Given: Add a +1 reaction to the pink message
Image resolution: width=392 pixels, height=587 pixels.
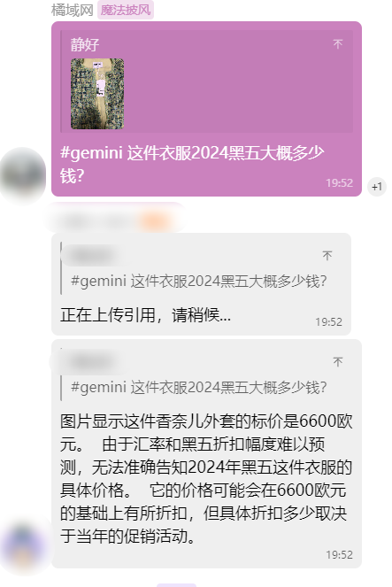Looking at the screenshot, I should click(x=377, y=187).
